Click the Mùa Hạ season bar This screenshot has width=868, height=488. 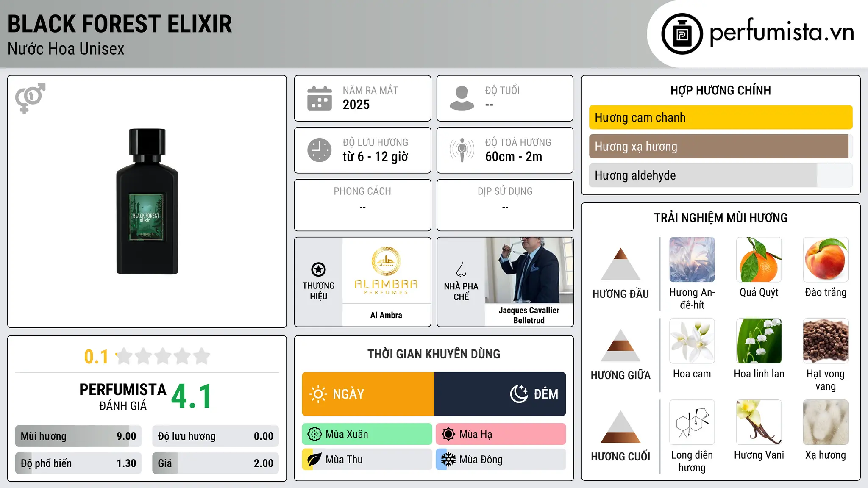[501, 434]
